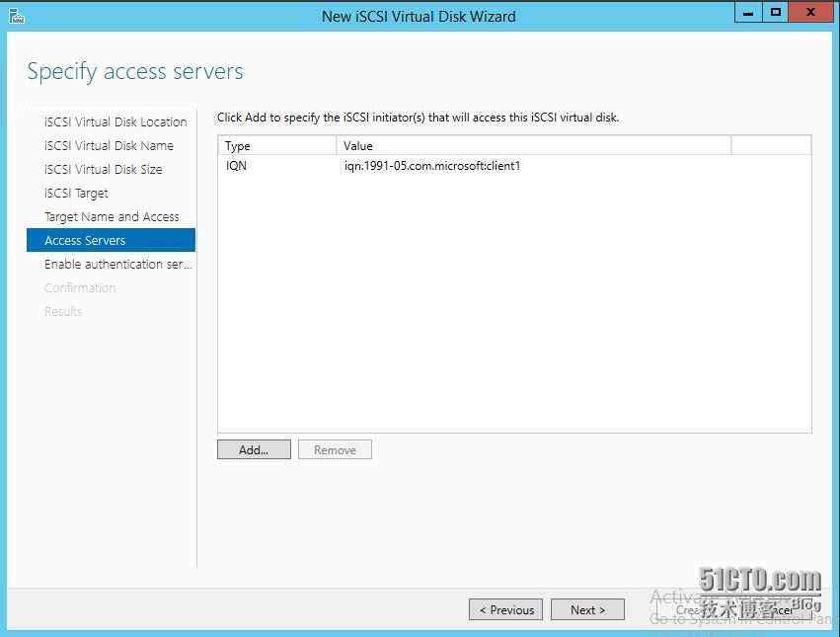Open the Target Name and Access step
The height and width of the screenshot is (637, 840).
coord(112,216)
